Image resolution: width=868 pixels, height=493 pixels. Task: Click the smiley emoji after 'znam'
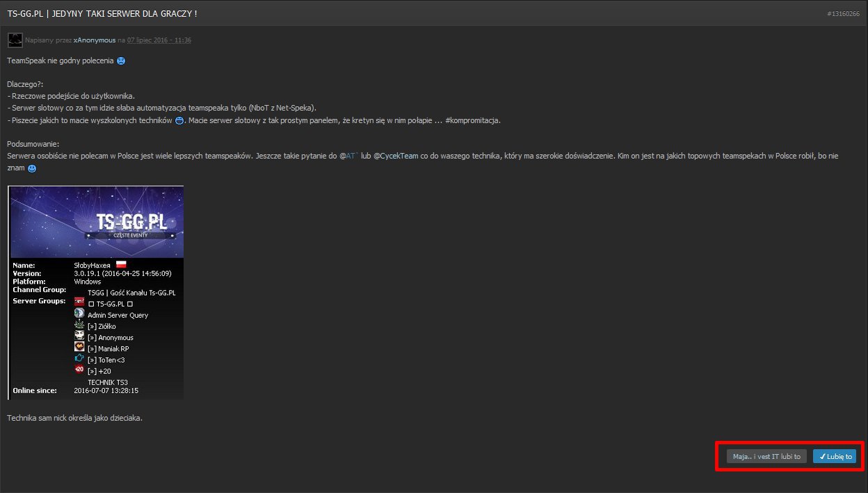pos(32,168)
